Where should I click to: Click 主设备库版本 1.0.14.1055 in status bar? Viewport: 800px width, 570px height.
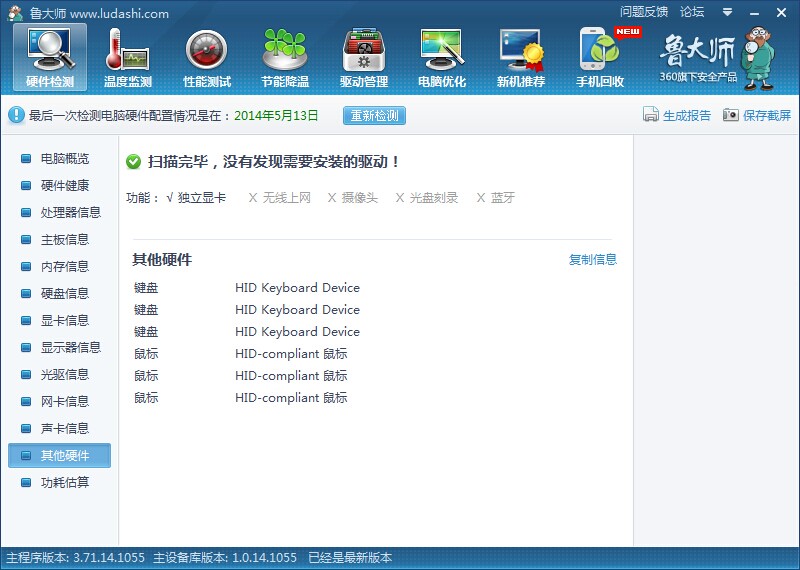[x=225, y=557]
